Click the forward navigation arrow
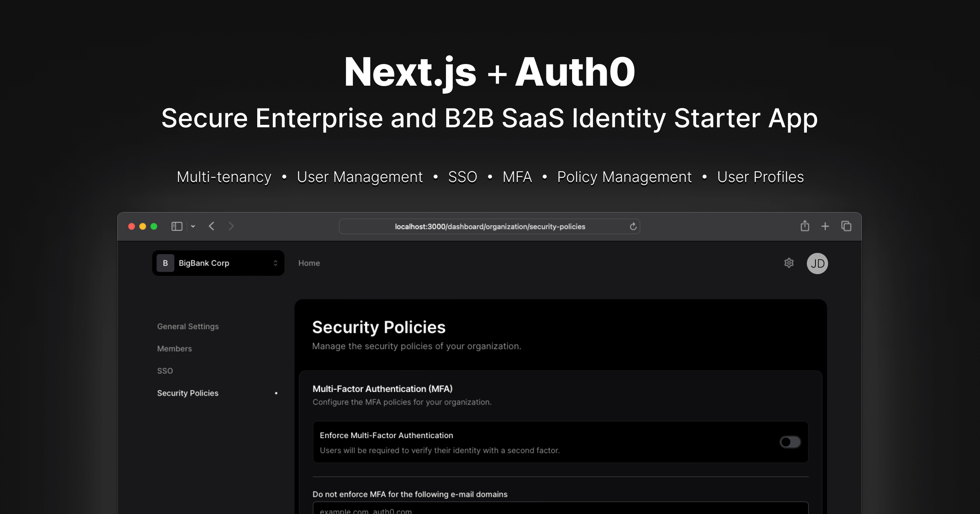 [x=231, y=226]
